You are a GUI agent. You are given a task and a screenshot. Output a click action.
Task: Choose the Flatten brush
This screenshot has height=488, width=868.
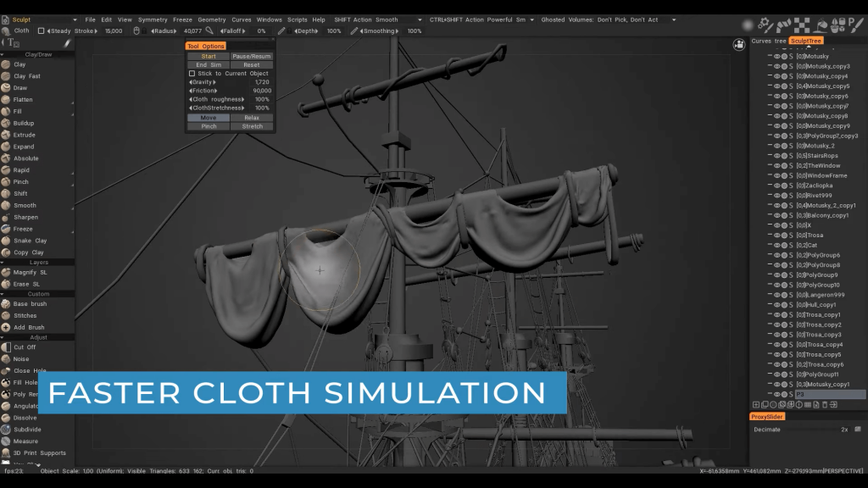click(x=23, y=100)
